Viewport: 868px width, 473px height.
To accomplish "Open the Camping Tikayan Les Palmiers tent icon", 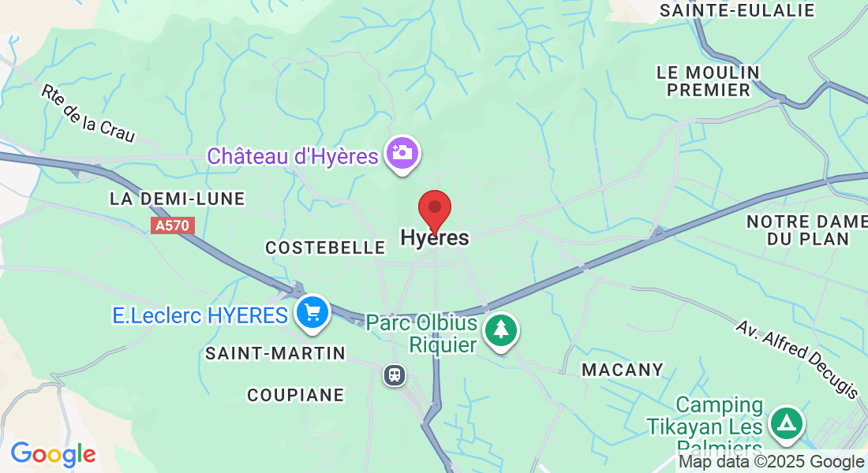I will (788, 425).
